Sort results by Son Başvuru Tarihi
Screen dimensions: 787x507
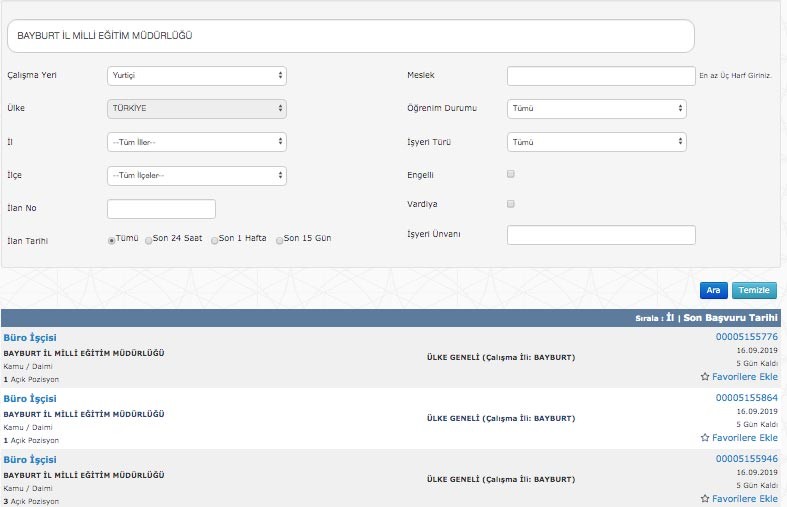730,318
